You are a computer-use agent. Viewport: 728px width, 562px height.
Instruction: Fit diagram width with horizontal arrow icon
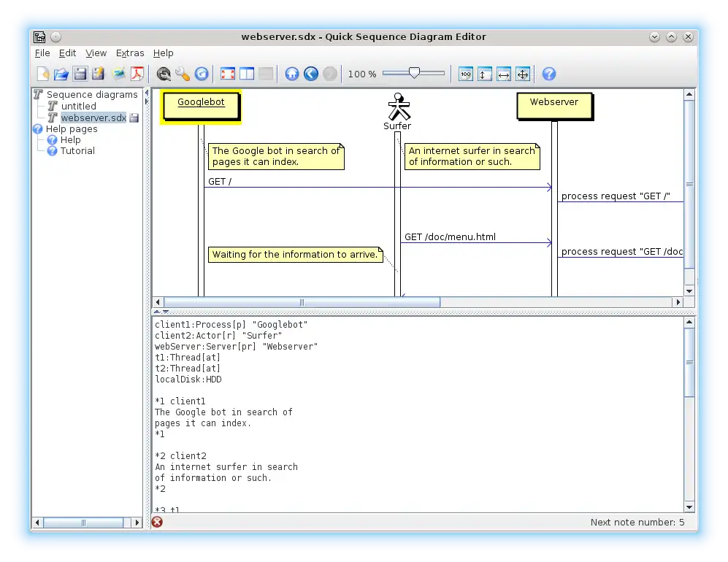click(x=504, y=74)
